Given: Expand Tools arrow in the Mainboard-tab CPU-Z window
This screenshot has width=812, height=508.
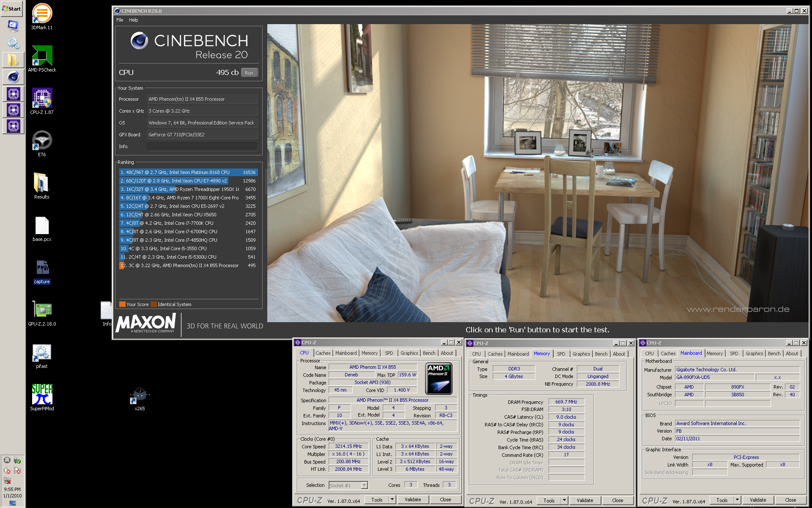Looking at the screenshot, I should point(737,500).
